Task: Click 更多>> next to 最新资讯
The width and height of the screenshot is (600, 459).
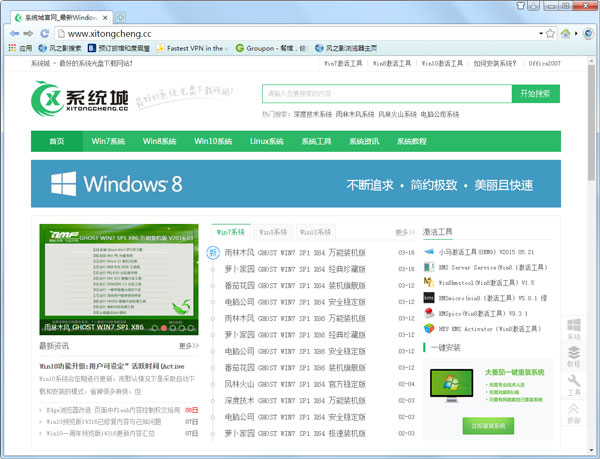Action: tap(189, 346)
